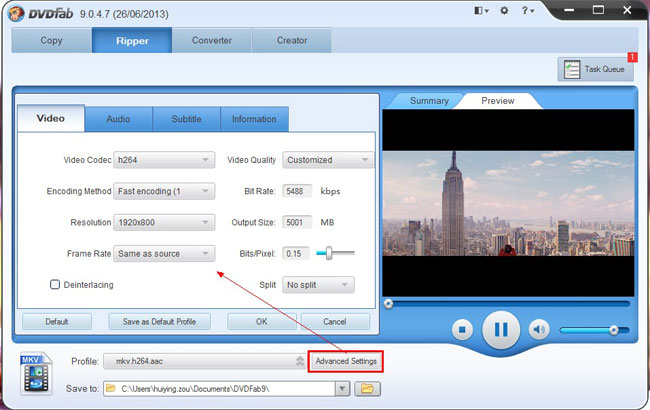
Task: Switch to the Converter tab
Action: coord(212,40)
